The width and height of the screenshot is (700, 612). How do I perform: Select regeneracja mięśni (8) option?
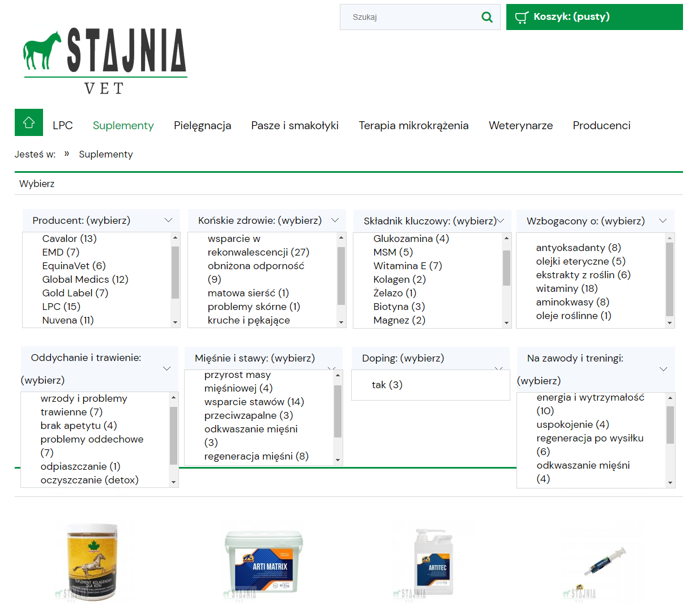point(257,456)
